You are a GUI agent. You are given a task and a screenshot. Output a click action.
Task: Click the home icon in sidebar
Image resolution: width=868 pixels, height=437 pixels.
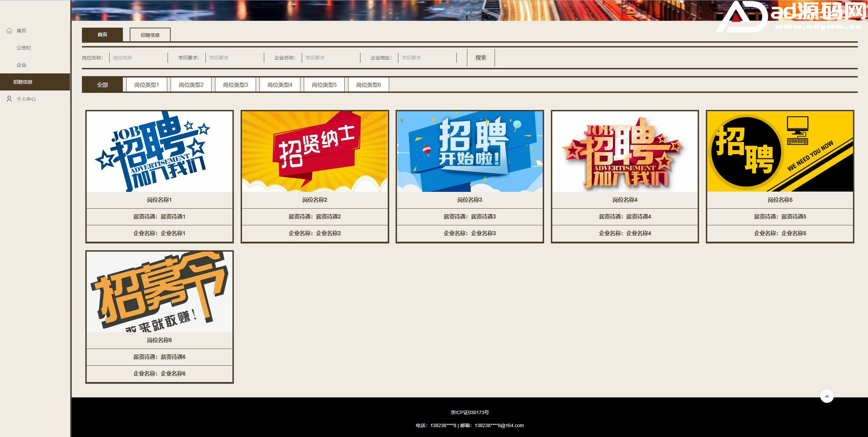point(9,31)
